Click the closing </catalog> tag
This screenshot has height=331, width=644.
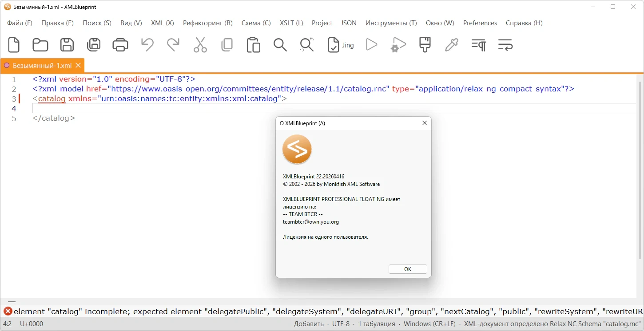pos(54,118)
